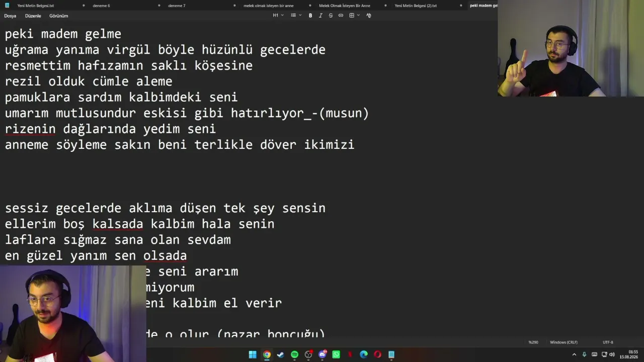Open the Windows Start menu
The width and height of the screenshot is (644, 362).
click(x=253, y=354)
